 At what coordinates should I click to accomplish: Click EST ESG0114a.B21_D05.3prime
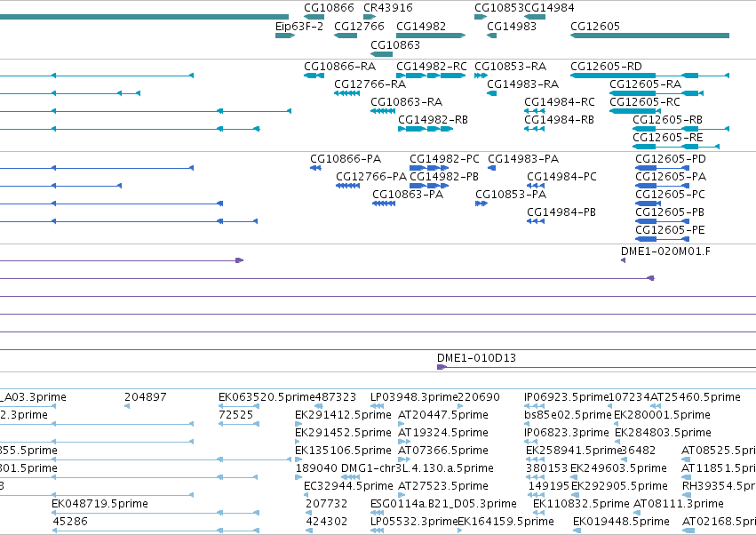tap(443, 505)
